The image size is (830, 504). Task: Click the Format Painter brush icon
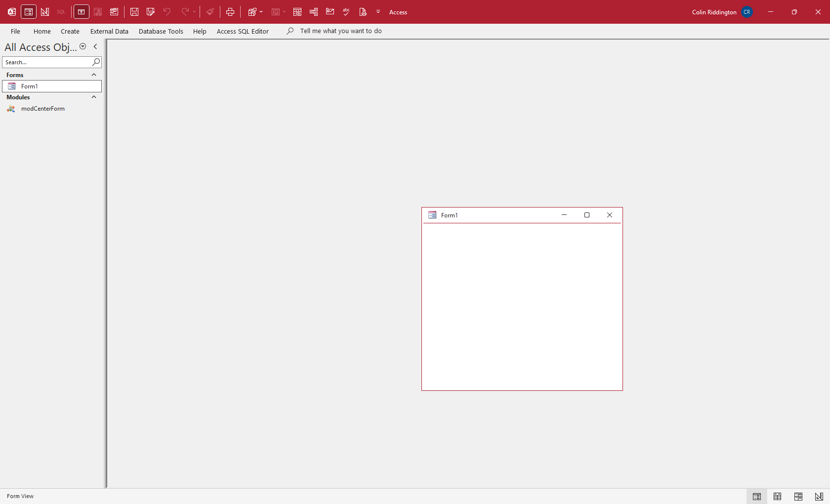point(210,12)
